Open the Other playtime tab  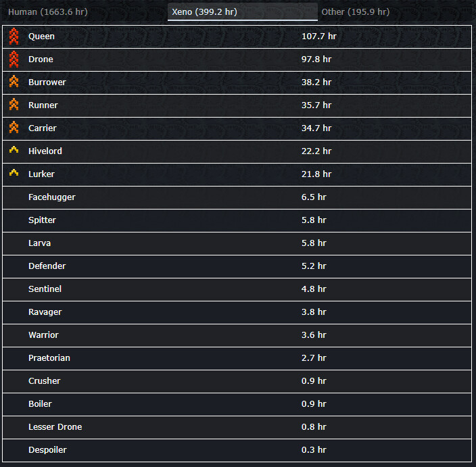(355, 12)
